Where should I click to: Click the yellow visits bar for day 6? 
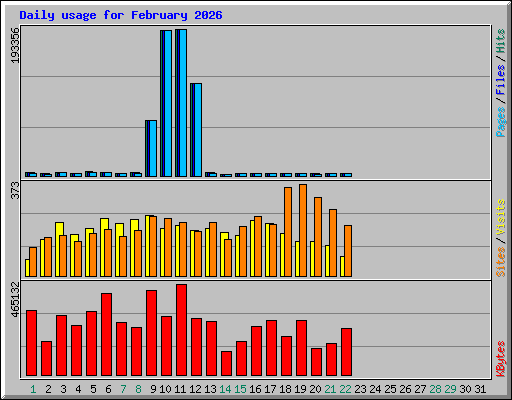(x=102, y=247)
